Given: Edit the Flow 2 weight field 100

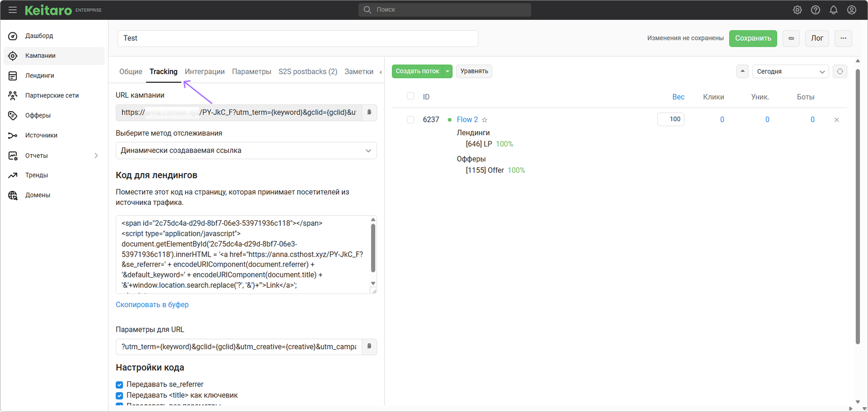Looking at the screenshot, I should click(x=671, y=119).
